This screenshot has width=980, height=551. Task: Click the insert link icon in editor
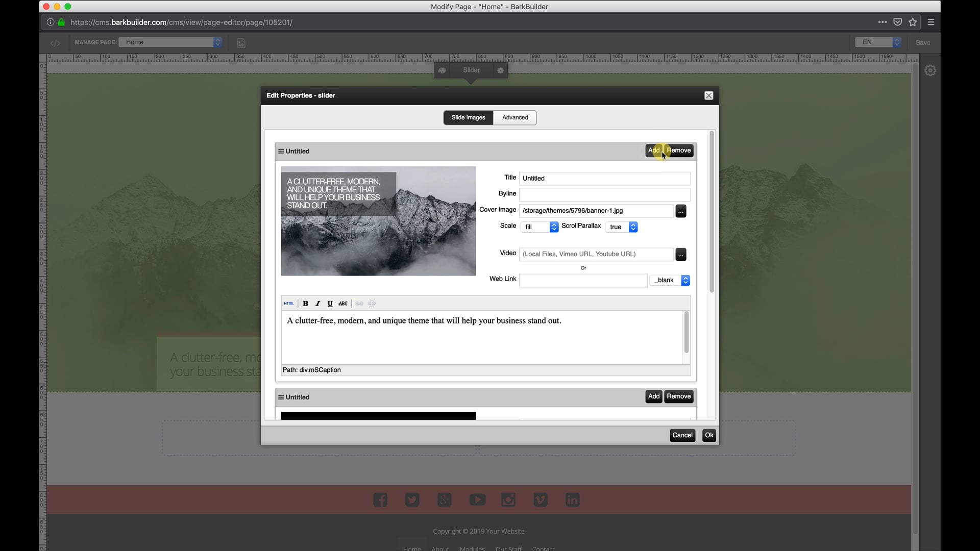coord(359,304)
